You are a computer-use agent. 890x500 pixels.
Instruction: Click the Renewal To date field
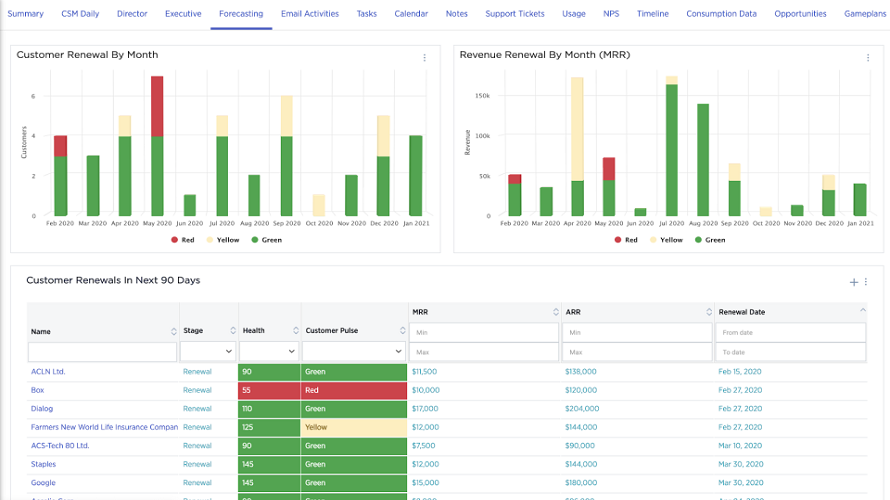[791, 352]
